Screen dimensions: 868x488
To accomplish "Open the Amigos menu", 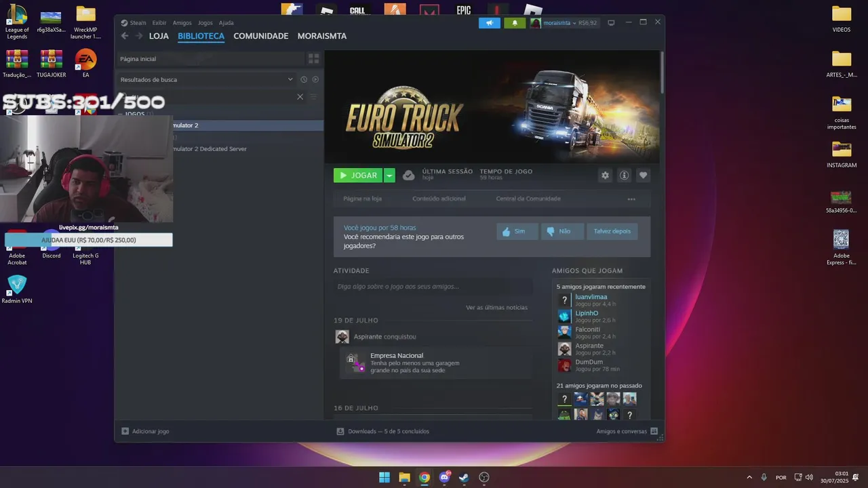I will [182, 23].
